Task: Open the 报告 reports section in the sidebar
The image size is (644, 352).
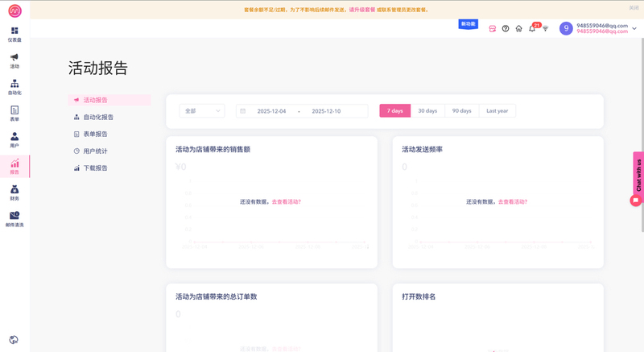Action: [x=14, y=167]
